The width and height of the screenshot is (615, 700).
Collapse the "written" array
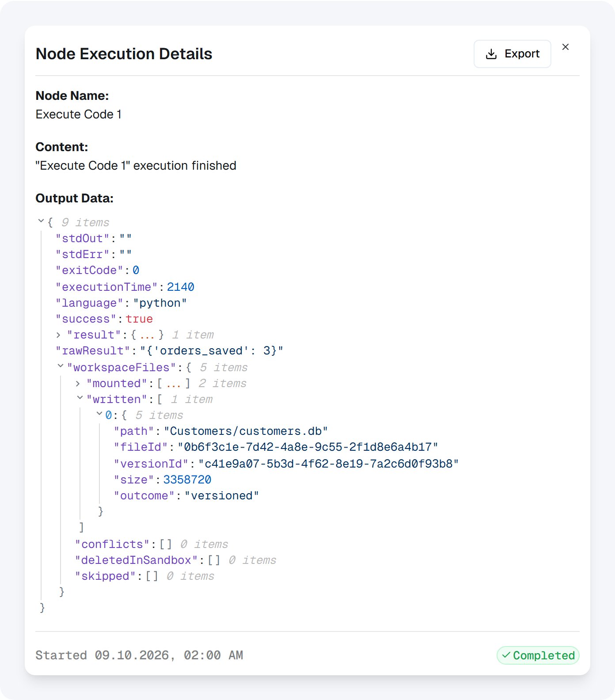pyautogui.click(x=80, y=398)
